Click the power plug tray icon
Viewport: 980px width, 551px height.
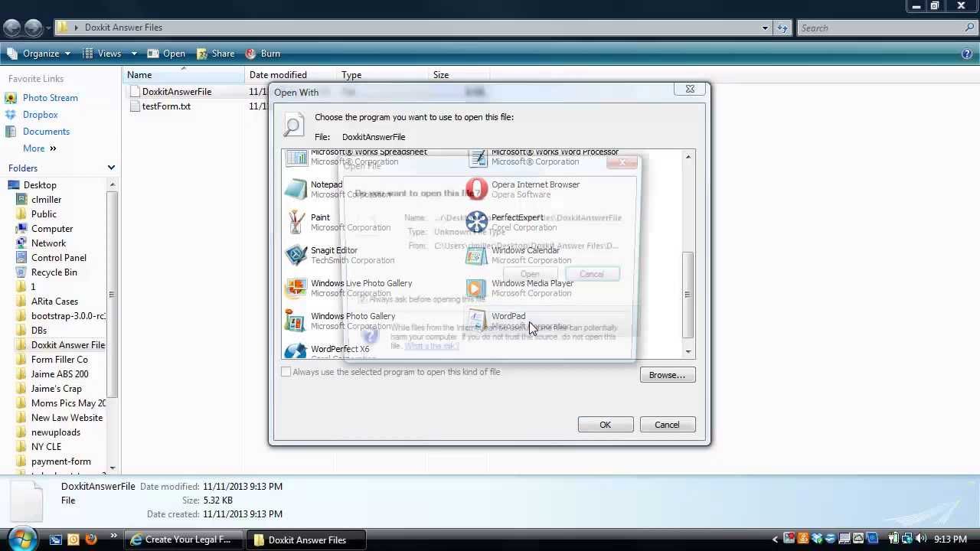coord(893,540)
